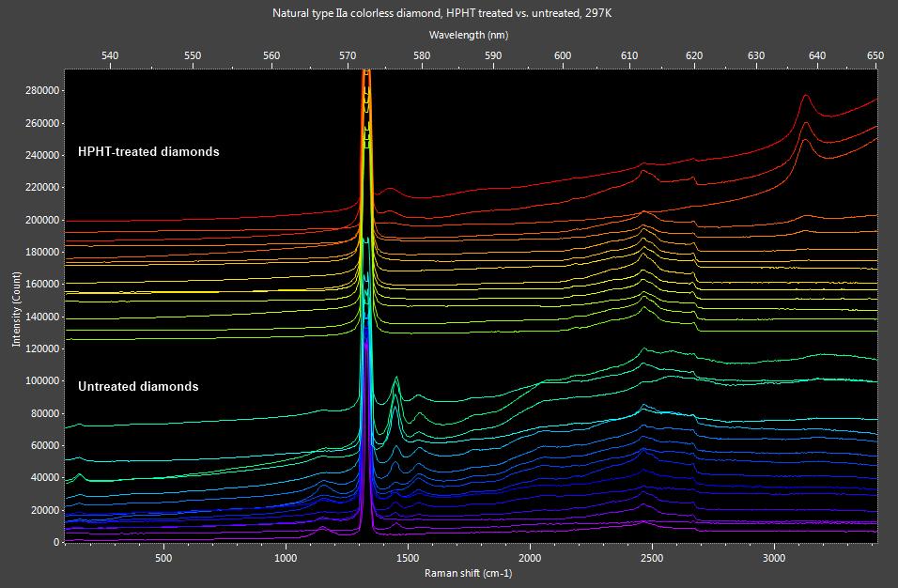Click the 600 wavelength tick label
The height and width of the screenshot is (588, 898).
[563, 55]
